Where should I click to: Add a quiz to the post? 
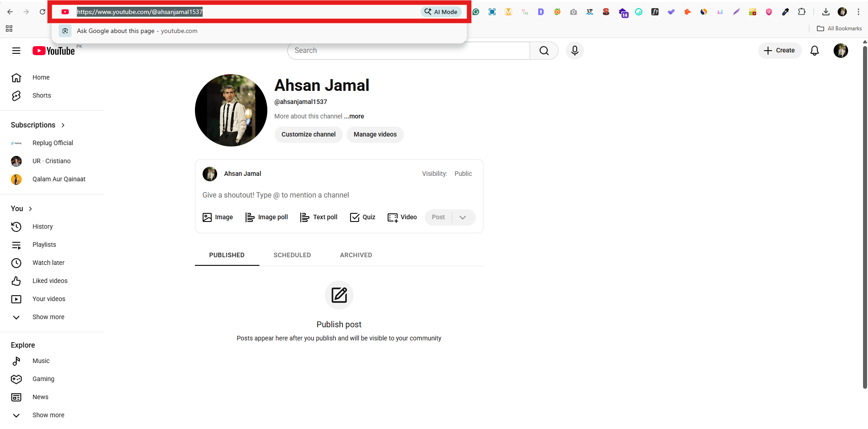pyautogui.click(x=362, y=217)
